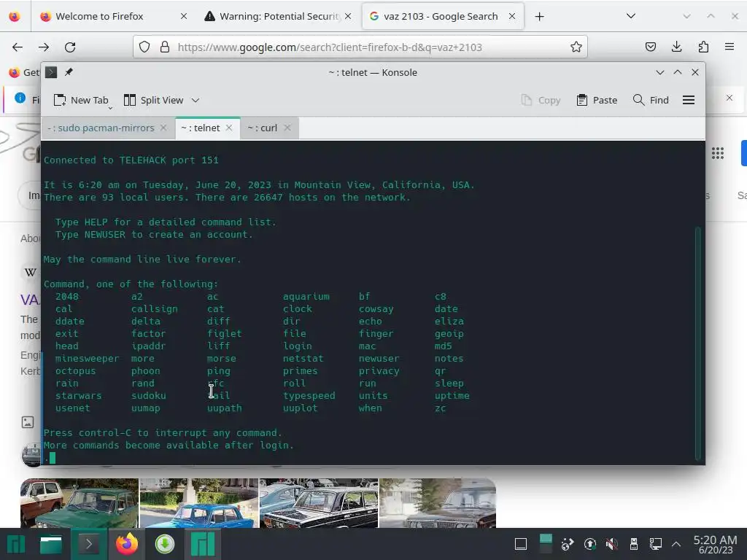Screen dimensions: 747x560
Task: Go forward with Firefox forward arrow
Action: 44,47
